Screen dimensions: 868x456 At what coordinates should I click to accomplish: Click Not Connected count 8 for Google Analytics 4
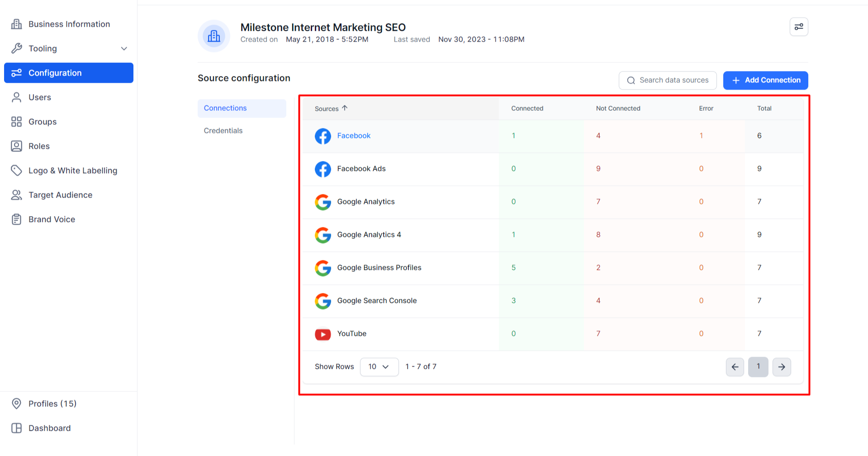click(598, 235)
